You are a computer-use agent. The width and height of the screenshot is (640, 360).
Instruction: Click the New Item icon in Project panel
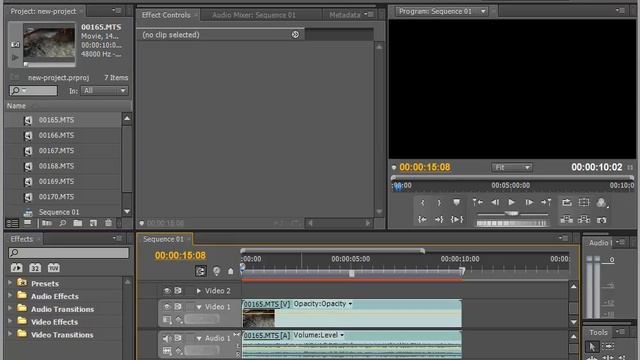pyautogui.click(x=93, y=223)
